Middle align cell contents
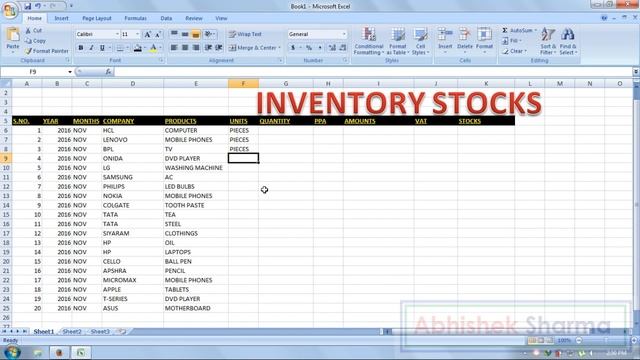 coord(185,34)
